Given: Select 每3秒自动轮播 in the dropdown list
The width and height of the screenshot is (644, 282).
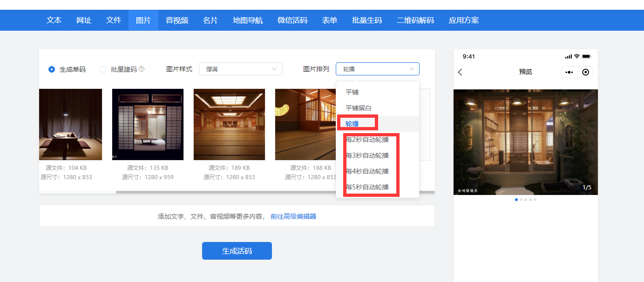Looking at the screenshot, I should (x=378, y=155).
